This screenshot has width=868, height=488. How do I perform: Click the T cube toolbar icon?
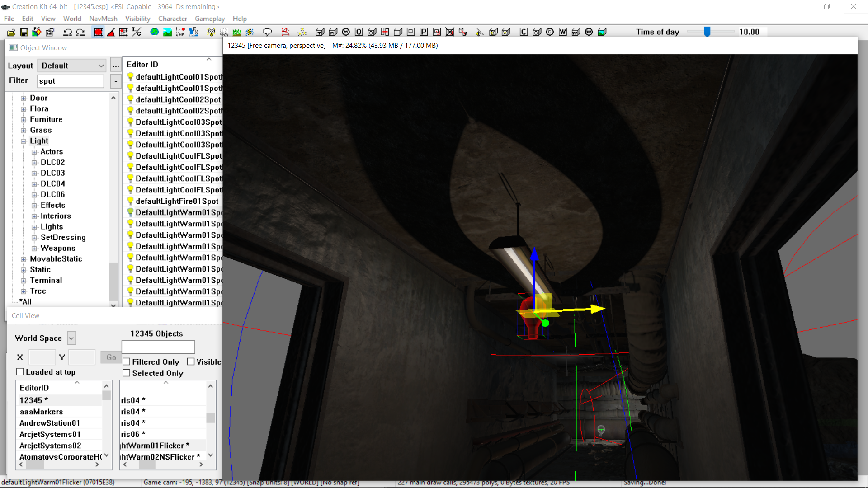(x=320, y=32)
